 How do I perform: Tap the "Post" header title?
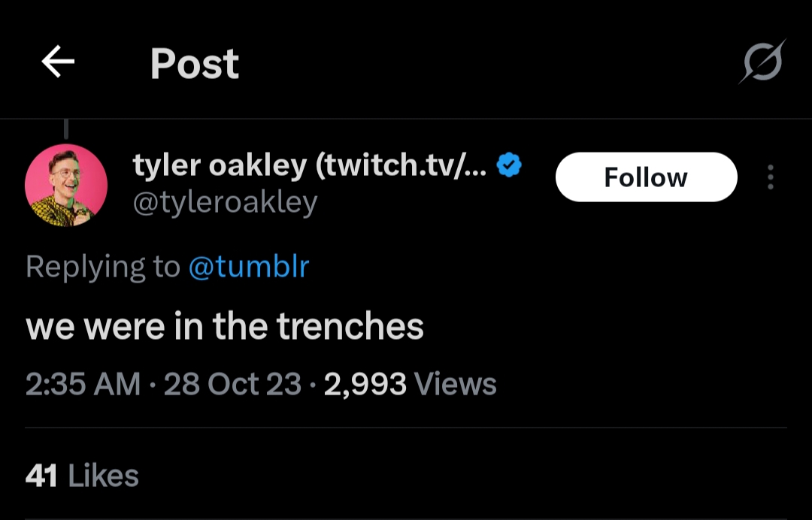click(x=194, y=63)
